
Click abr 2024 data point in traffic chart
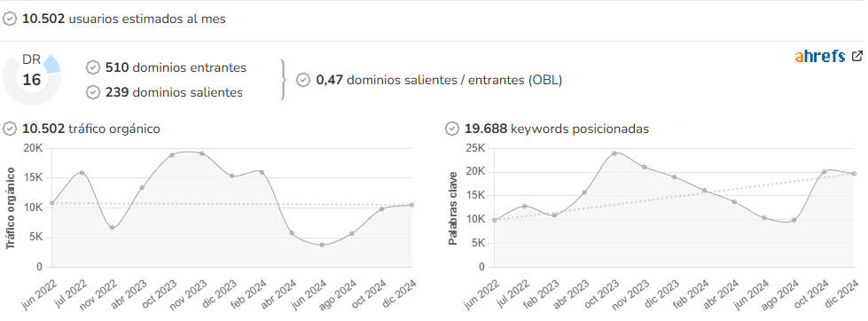292,233
